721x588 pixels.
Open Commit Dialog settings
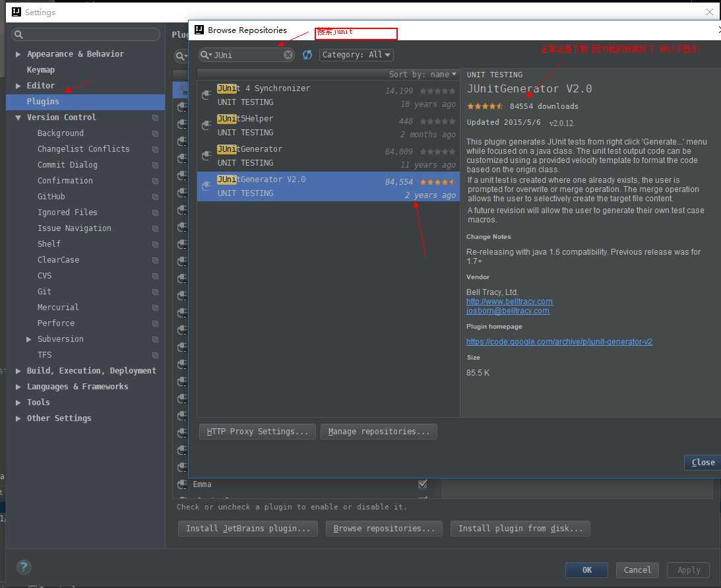tap(67, 165)
